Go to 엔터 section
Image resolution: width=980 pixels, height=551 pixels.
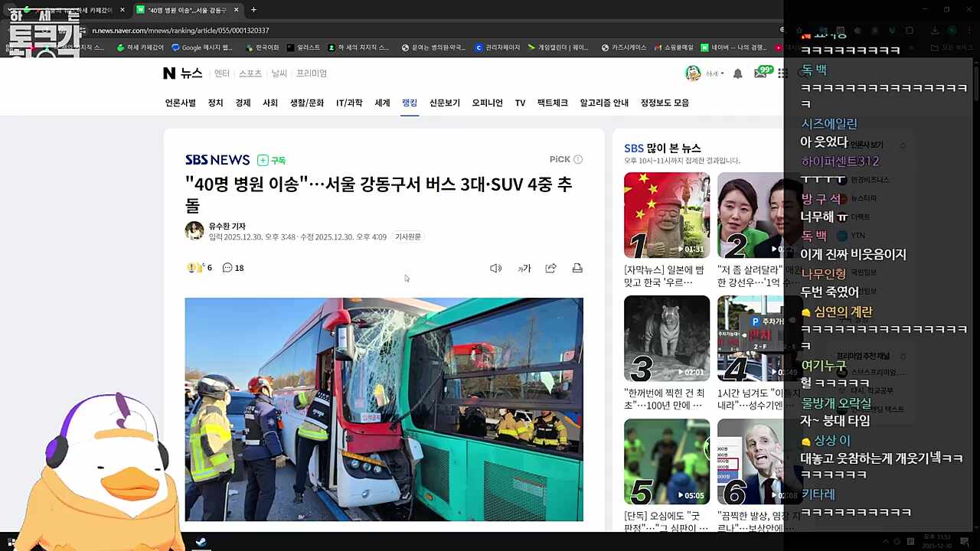222,73
